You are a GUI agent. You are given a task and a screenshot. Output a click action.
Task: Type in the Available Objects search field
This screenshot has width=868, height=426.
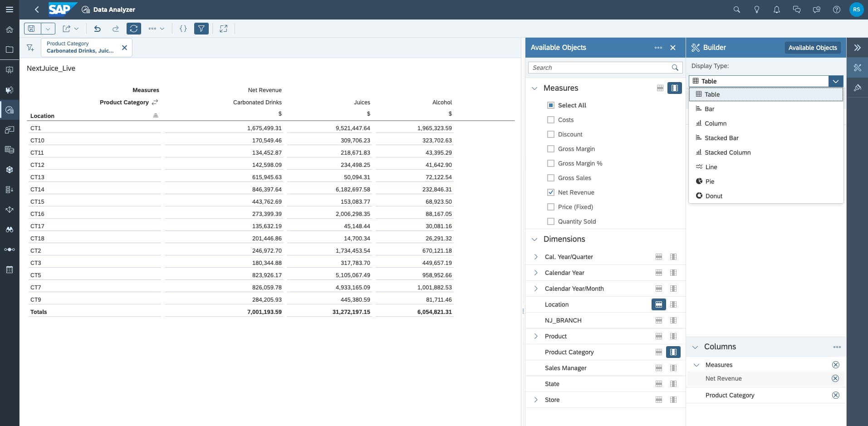pos(601,67)
